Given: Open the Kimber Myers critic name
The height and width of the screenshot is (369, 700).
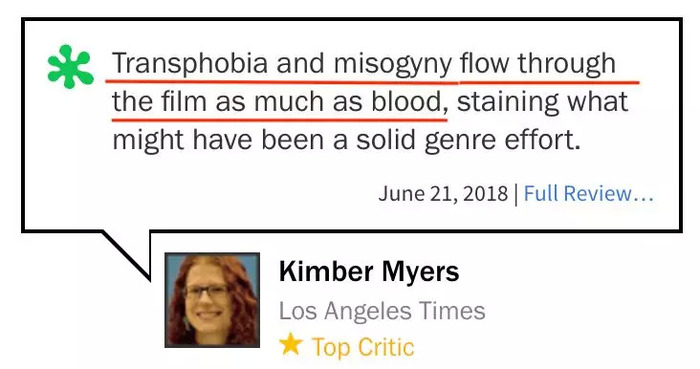Looking at the screenshot, I should click(x=369, y=271).
